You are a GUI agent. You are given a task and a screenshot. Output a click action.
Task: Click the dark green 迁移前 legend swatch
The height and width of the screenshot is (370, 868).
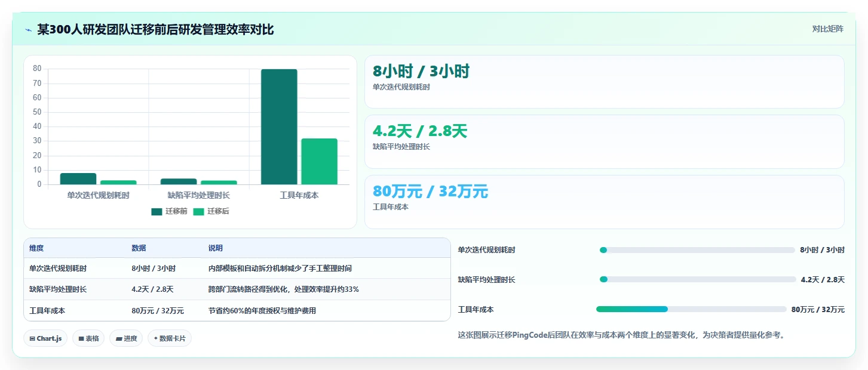click(x=157, y=211)
